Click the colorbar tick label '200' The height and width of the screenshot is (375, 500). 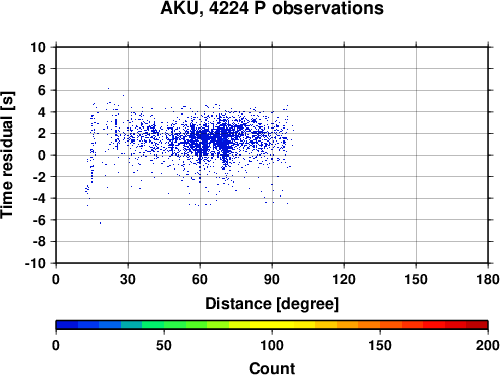point(488,345)
